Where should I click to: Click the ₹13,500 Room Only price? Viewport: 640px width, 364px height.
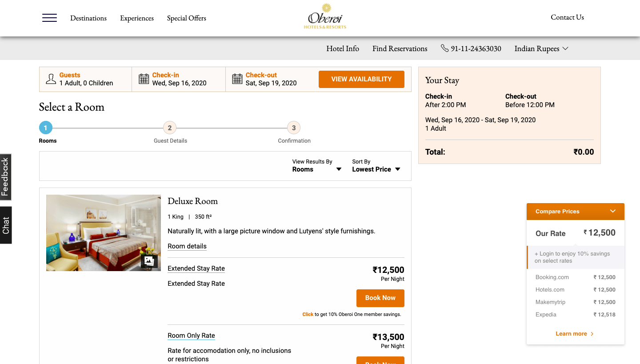coord(388,337)
